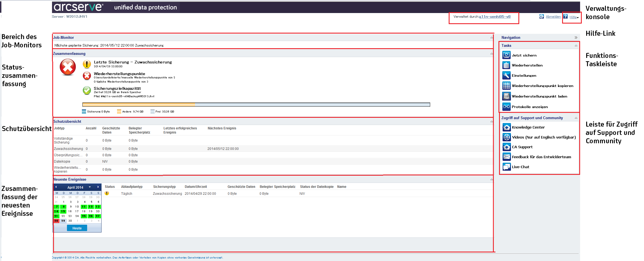Click the Einstellungen wrench icon
Image resolution: width=644 pixels, height=261 pixels.
coord(506,75)
